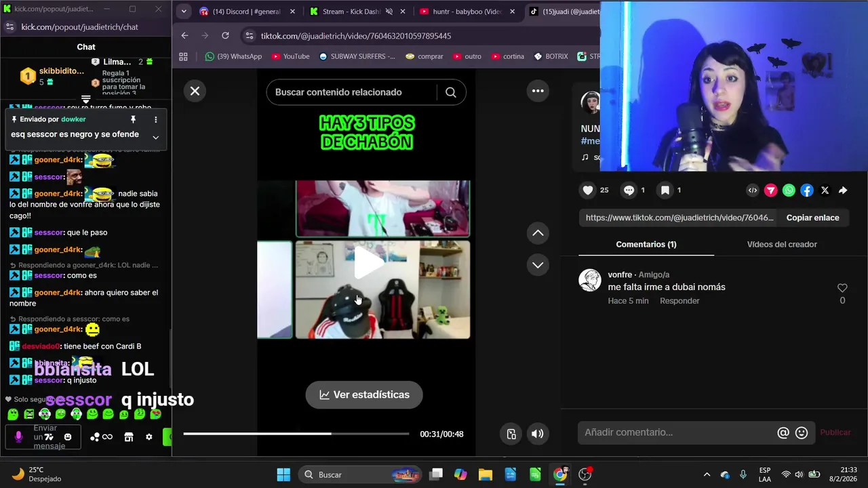Share the video on Facebook
Screen dimensions: 868x488
pyautogui.click(x=807, y=190)
